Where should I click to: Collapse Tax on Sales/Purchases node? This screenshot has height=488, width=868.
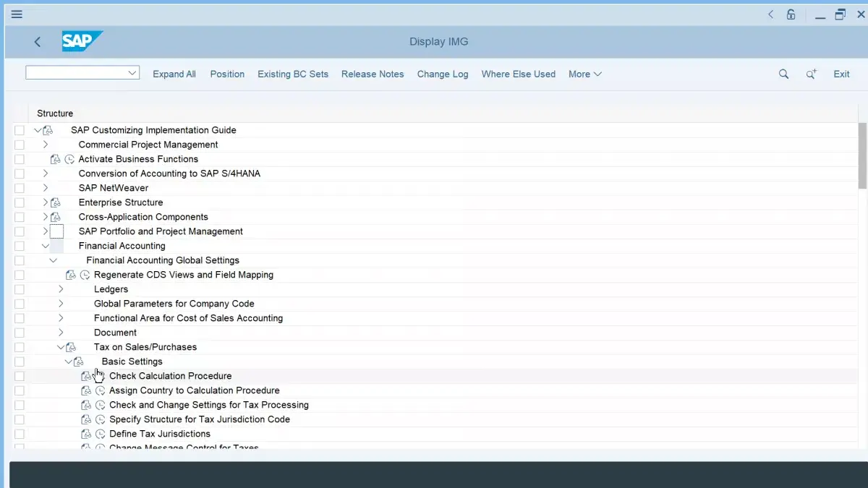pos(61,347)
